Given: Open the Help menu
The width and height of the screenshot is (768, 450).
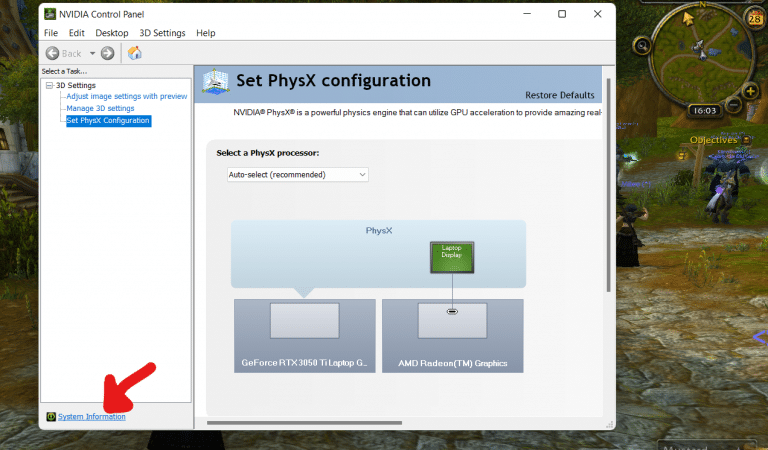Looking at the screenshot, I should [206, 33].
